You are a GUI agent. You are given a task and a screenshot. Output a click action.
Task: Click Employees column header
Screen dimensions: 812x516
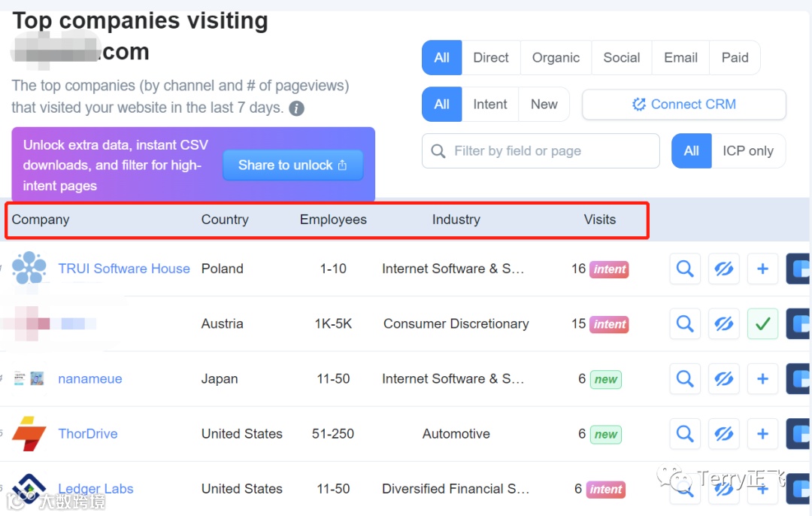click(x=333, y=220)
